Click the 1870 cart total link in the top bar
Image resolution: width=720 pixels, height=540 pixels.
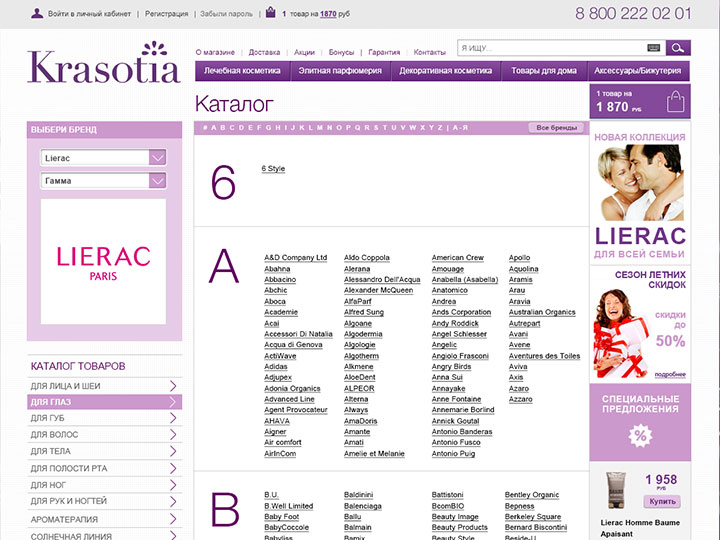tap(328, 14)
